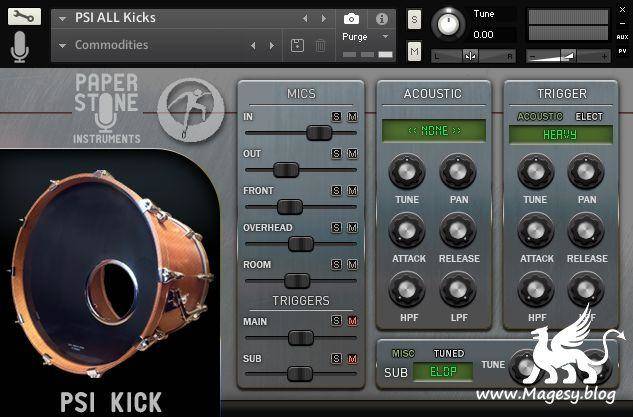This screenshot has height=417, width=633.
Task: Select the ACOUSTIC tab in TRIGGER panel
Action: click(x=540, y=117)
